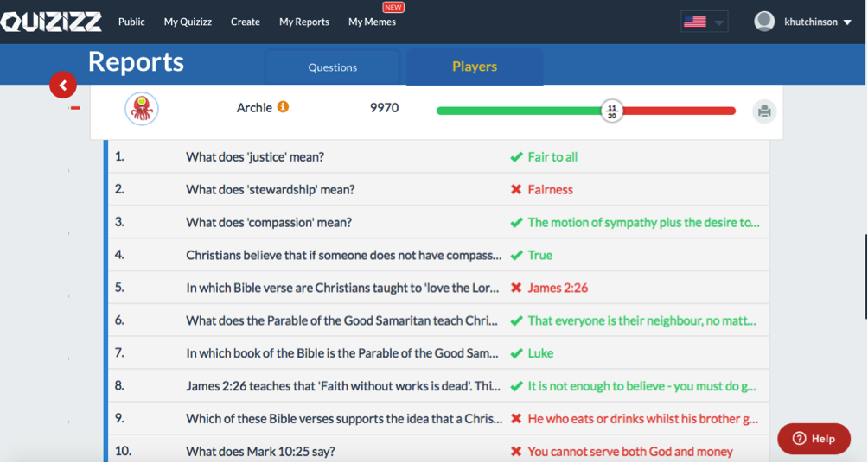Select the Players tab
Screen dimensions: 868x463
(x=475, y=67)
